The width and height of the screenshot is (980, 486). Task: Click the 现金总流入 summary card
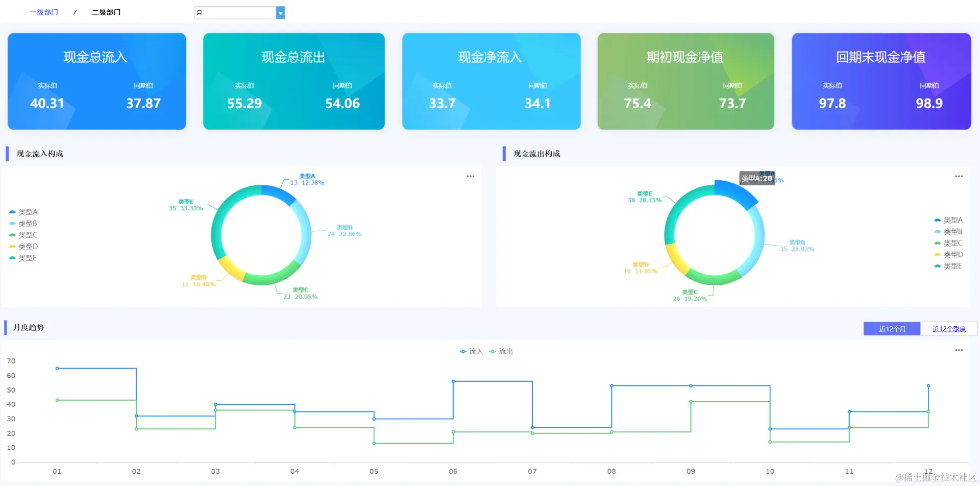(96, 81)
